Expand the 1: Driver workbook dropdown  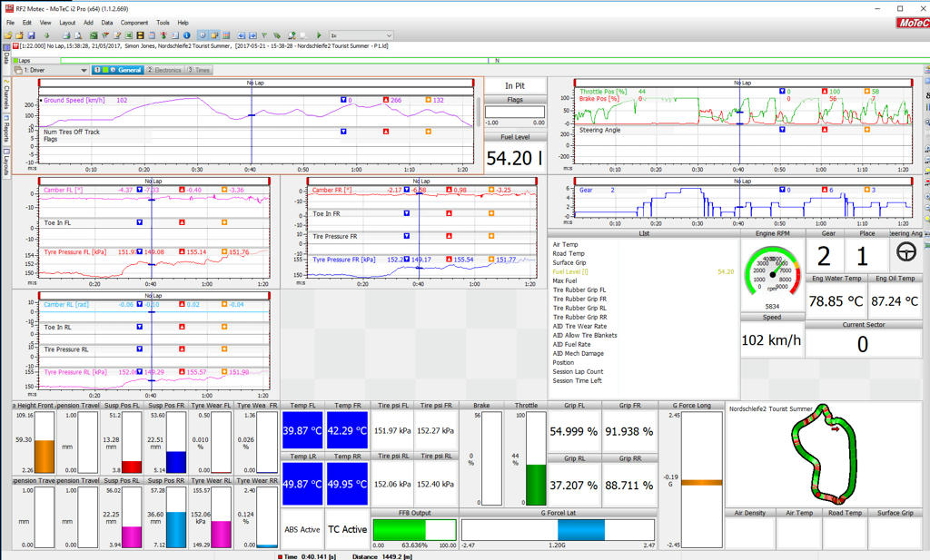point(83,70)
